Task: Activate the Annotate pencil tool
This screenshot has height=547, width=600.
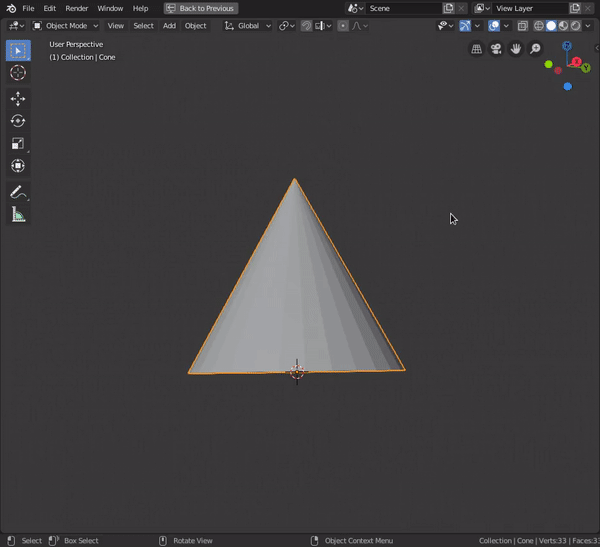Action: [x=18, y=192]
